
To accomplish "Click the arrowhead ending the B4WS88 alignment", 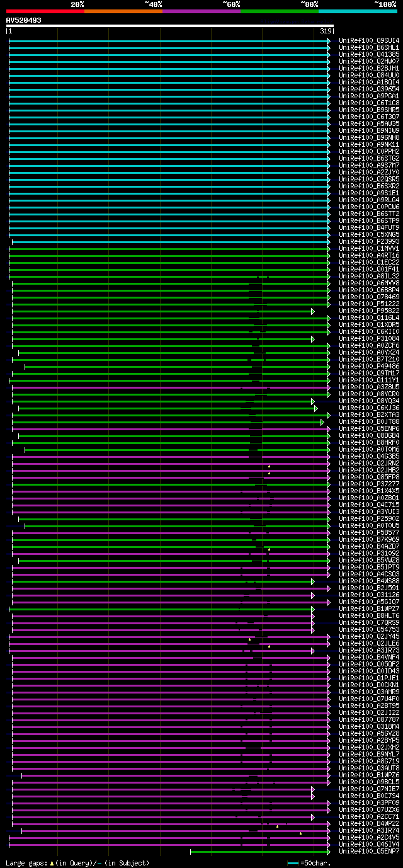I will coord(312,581).
